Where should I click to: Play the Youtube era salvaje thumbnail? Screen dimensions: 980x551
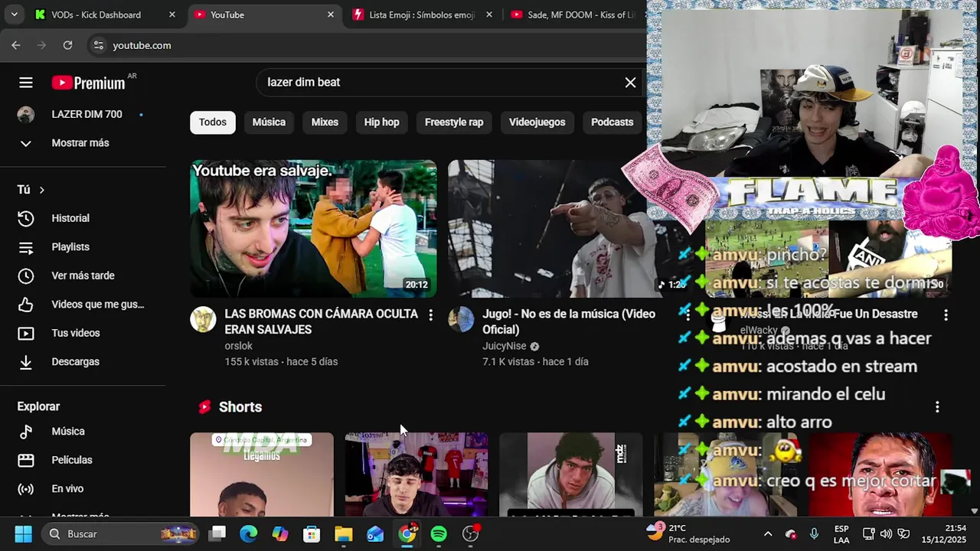313,228
